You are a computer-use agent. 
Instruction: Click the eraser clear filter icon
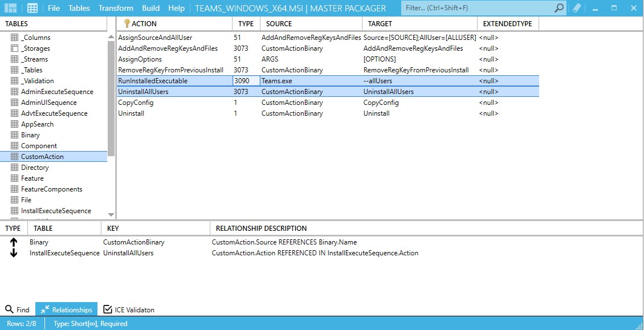pos(577,8)
